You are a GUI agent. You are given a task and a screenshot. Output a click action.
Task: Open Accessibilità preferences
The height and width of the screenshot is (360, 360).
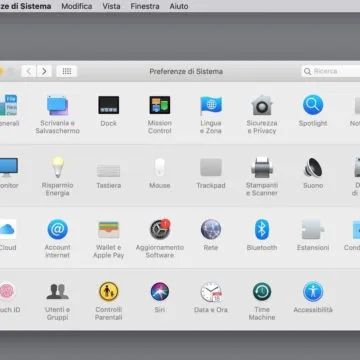click(313, 297)
